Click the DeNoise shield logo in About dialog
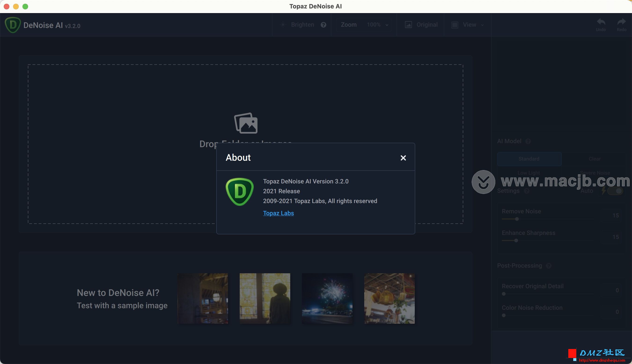 pyautogui.click(x=240, y=192)
